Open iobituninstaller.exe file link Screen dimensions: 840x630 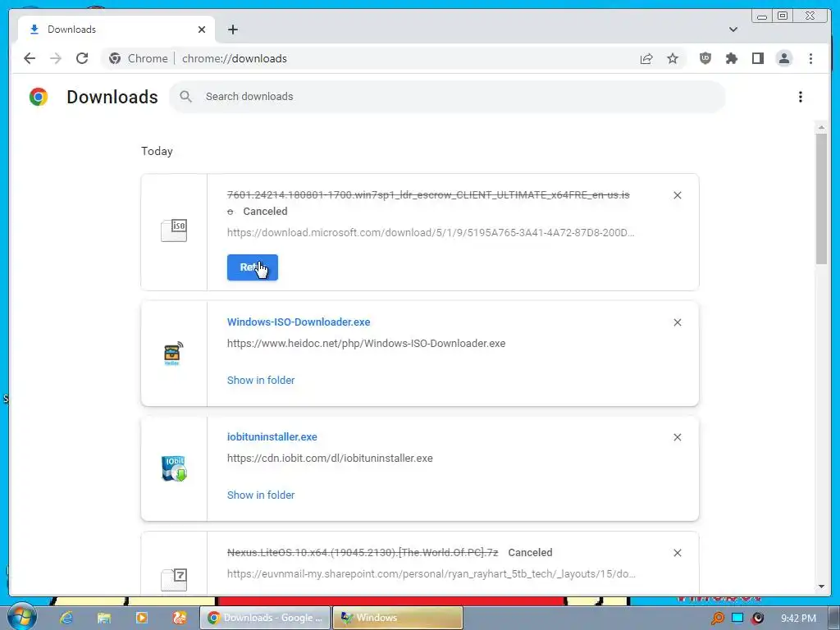click(x=272, y=436)
